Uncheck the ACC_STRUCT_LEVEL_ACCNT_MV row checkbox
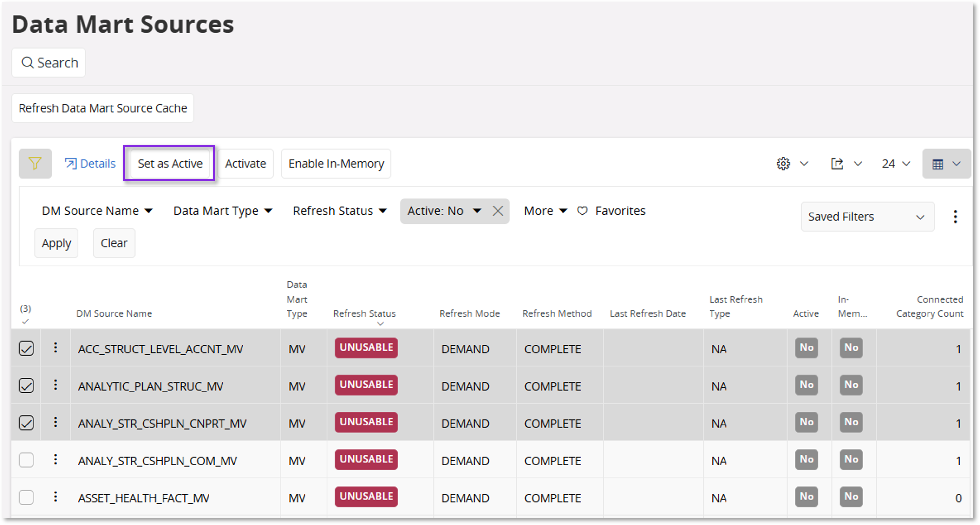 [x=26, y=348]
